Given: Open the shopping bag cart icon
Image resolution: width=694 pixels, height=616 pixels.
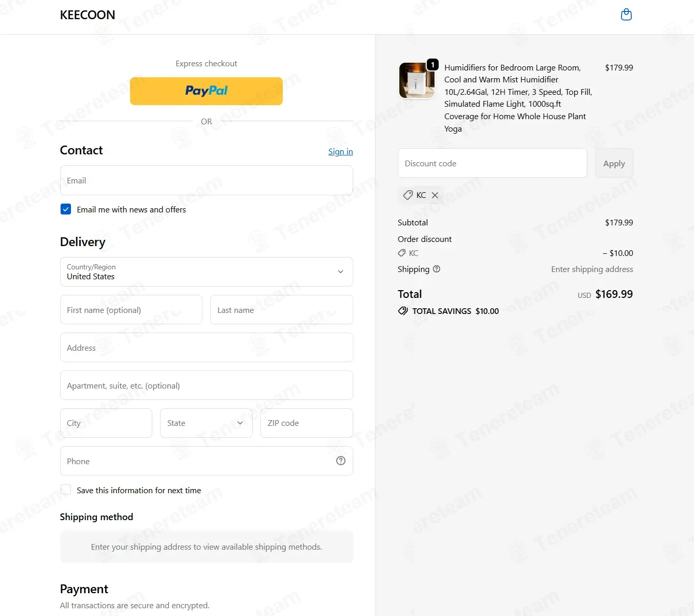Looking at the screenshot, I should (x=626, y=15).
